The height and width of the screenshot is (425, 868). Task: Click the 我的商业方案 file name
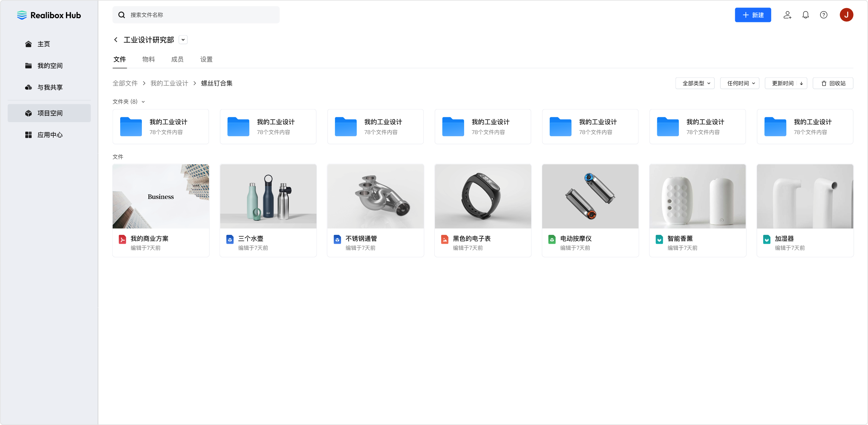[x=149, y=238]
